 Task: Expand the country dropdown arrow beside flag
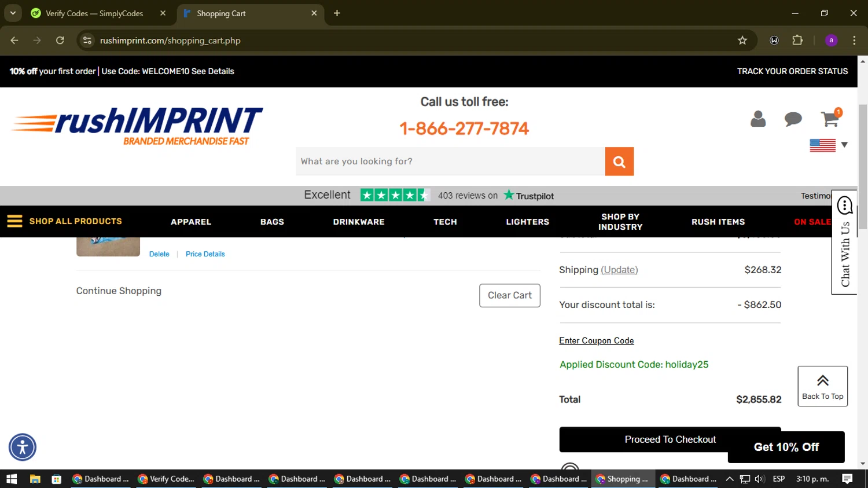(x=844, y=145)
